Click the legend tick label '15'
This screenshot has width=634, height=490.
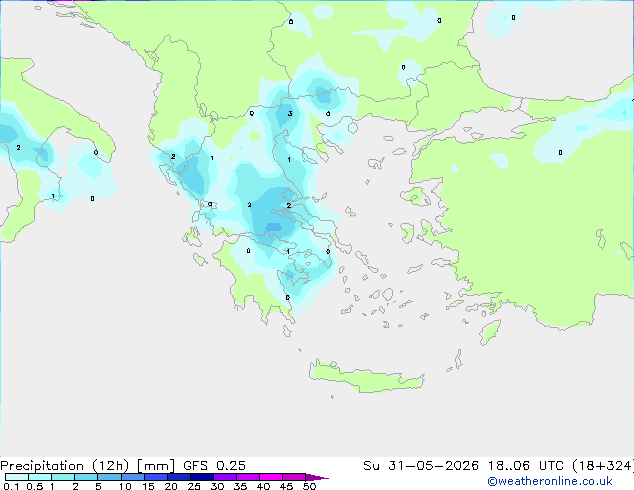(x=148, y=486)
